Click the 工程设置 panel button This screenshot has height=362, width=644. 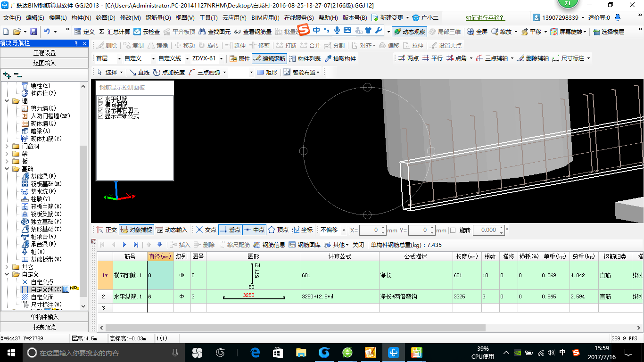(x=44, y=52)
